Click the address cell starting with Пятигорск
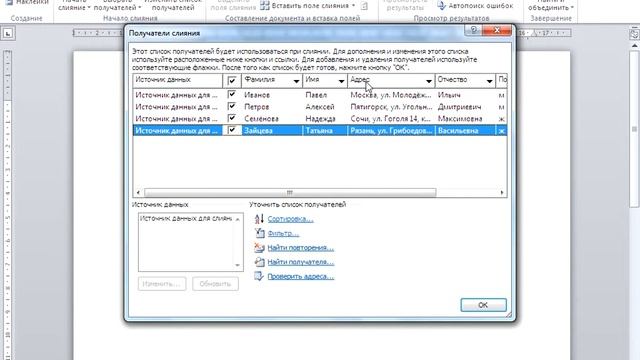 click(391, 107)
